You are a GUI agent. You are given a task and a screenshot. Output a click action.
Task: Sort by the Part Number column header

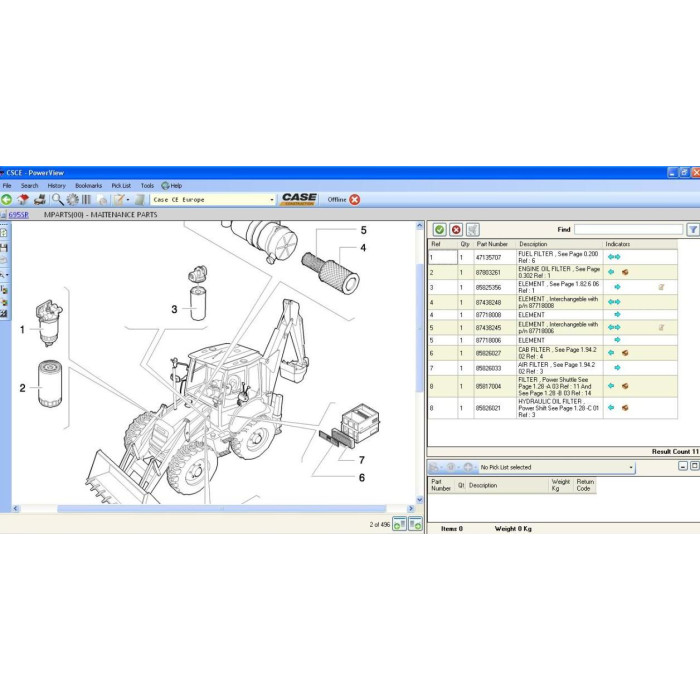pyautogui.click(x=495, y=244)
